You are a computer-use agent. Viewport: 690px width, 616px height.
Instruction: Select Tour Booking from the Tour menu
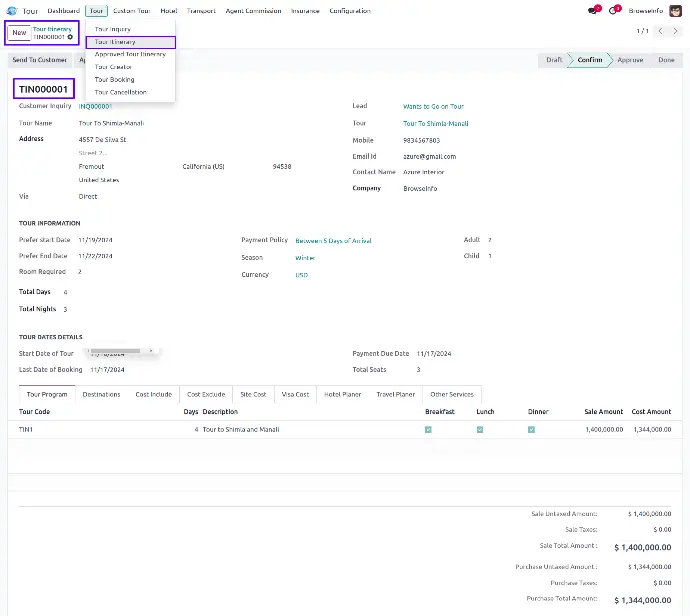tap(114, 79)
